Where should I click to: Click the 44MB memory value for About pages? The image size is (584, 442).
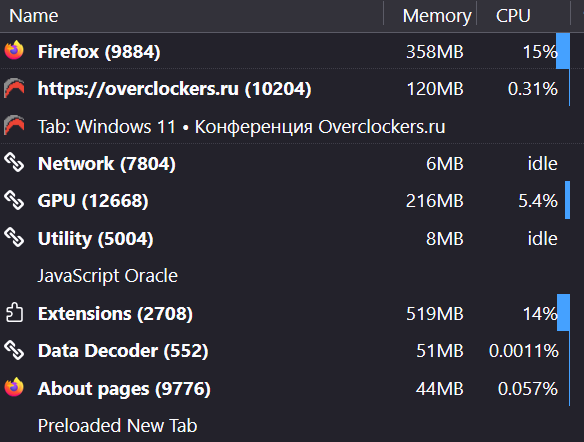click(439, 389)
